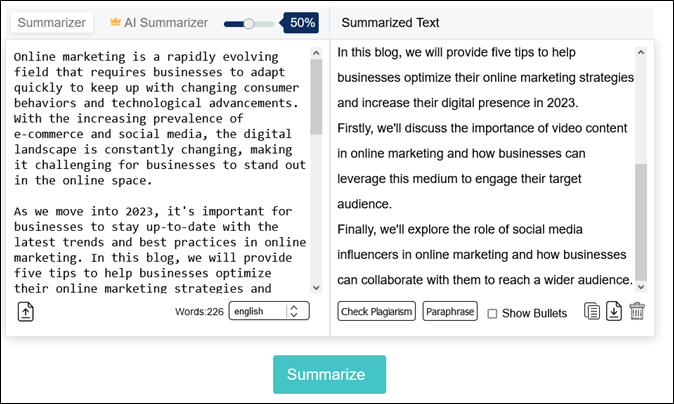Open the english language dropdown

coord(269,311)
